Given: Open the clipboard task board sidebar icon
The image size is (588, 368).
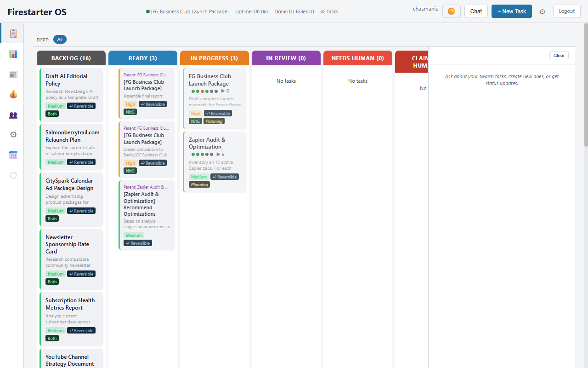Looking at the screenshot, I should 13,33.
